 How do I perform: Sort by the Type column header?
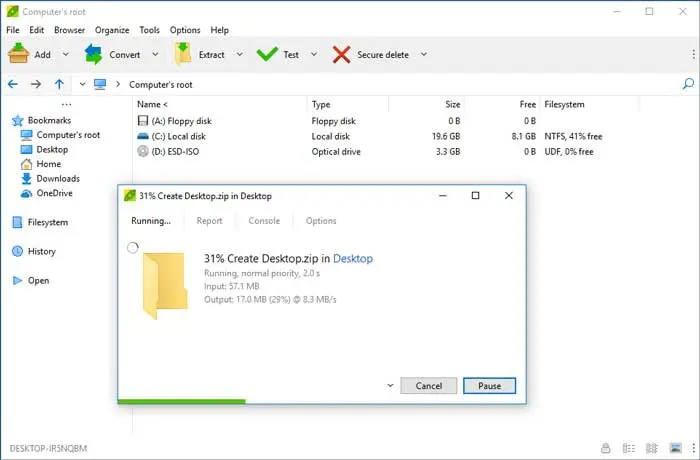[x=321, y=104]
